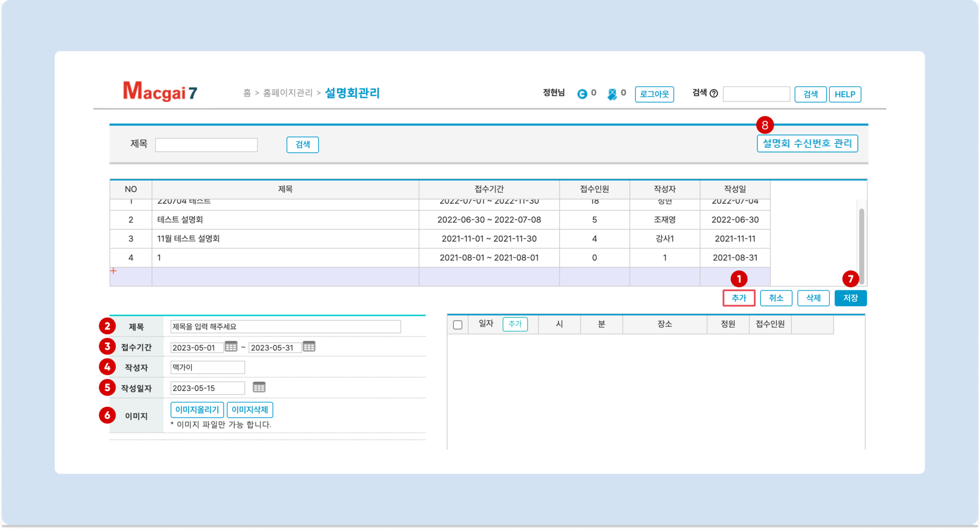Add a schedule date via 일자 추가
The image size is (980, 529).
(515, 324)
